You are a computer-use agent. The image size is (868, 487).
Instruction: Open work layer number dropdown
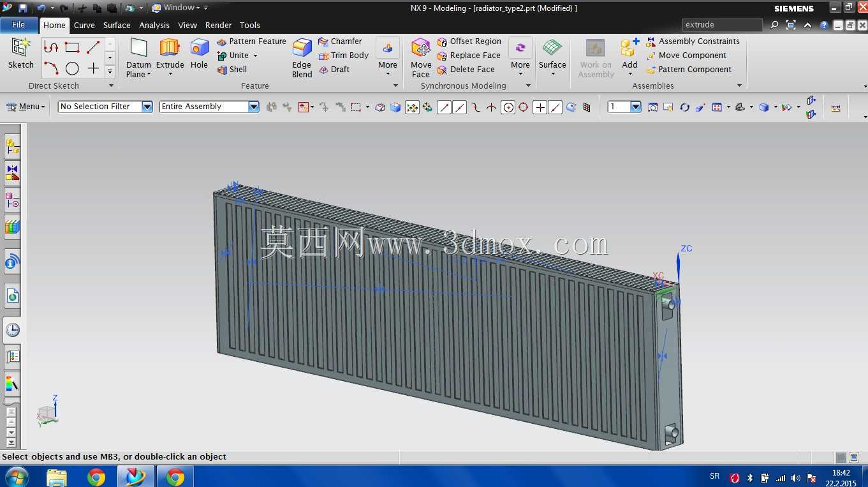click(x=636, y=107)
